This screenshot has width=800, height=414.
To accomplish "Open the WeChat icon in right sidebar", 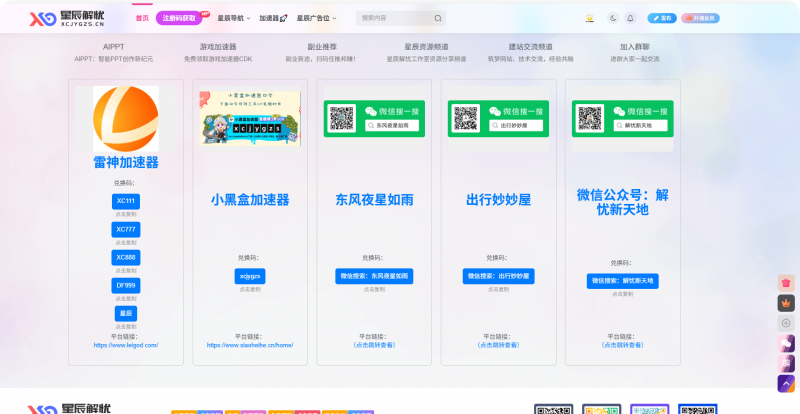I will pyautogui.click(x=785, y=343).
